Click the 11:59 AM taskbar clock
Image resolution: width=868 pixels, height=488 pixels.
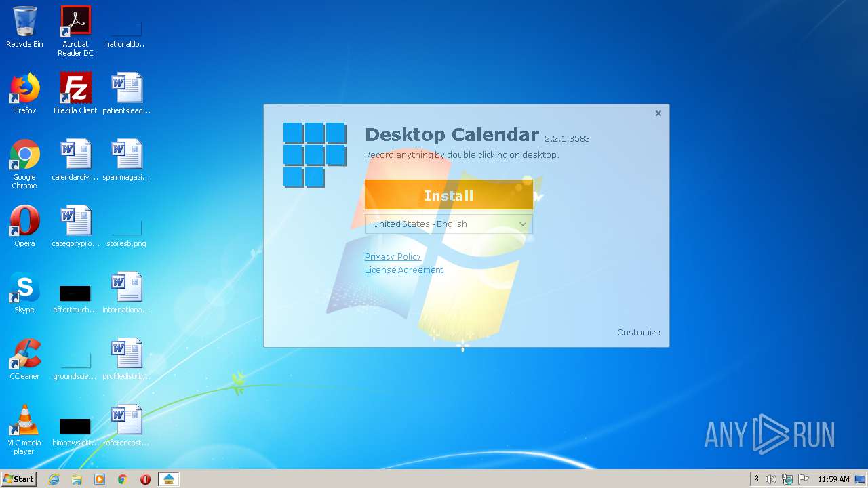[833, 479]
